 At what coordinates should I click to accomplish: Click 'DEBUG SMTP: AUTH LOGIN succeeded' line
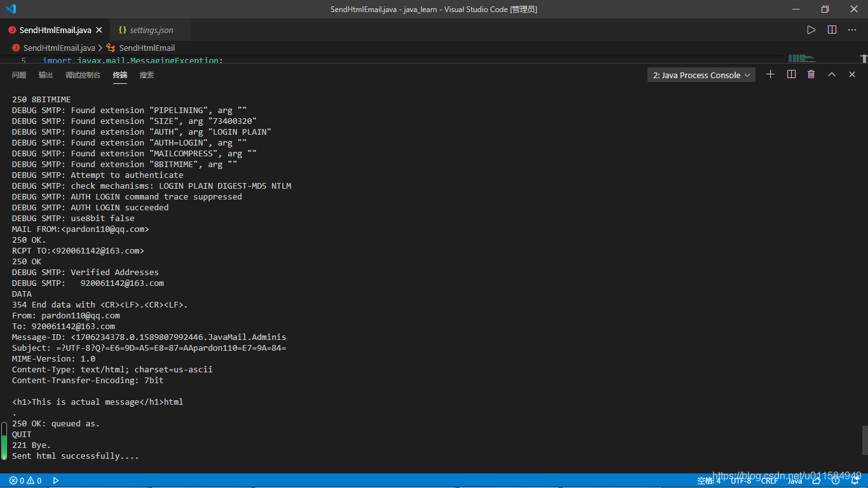coord(90,207)
